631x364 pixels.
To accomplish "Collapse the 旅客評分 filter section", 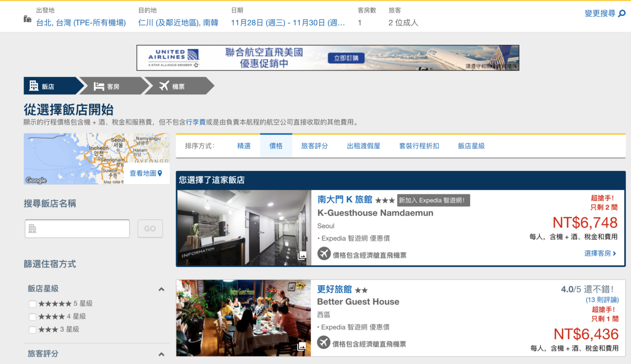I will coord(161,354).
